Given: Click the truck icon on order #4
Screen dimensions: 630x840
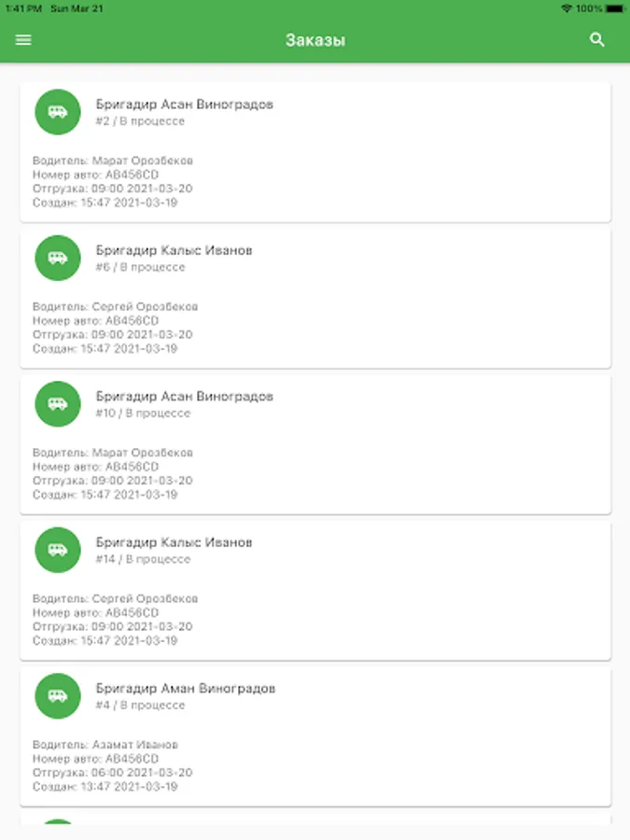Looking at the screenshot, I should coord(58,696).
